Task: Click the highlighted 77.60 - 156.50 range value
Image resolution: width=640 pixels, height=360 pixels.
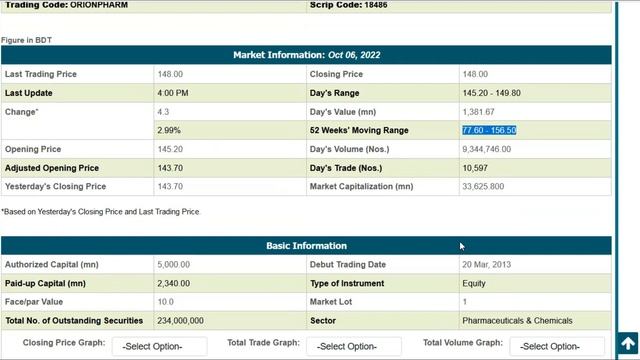Action: 489,130
